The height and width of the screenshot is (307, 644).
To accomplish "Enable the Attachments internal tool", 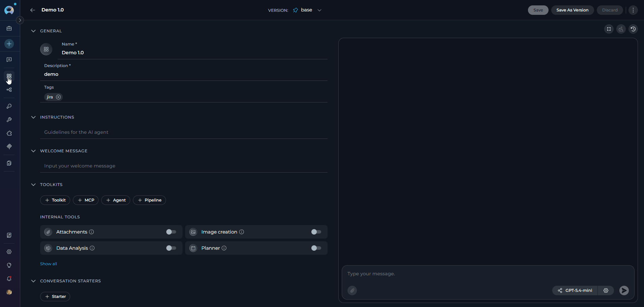I will pyautogui.click(x=171, y=232).
